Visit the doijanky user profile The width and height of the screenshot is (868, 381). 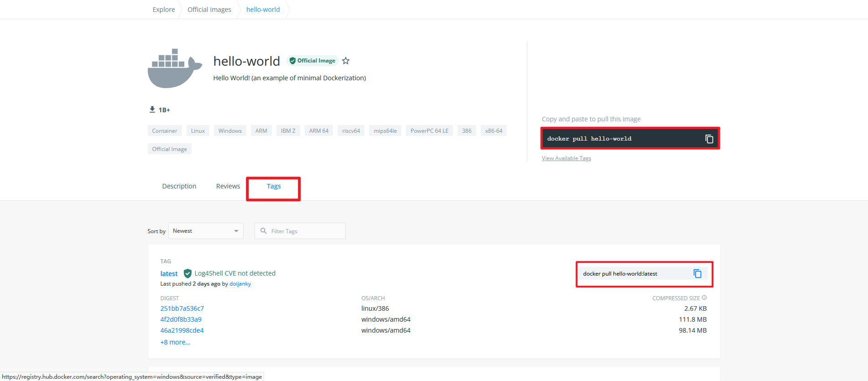240,284
